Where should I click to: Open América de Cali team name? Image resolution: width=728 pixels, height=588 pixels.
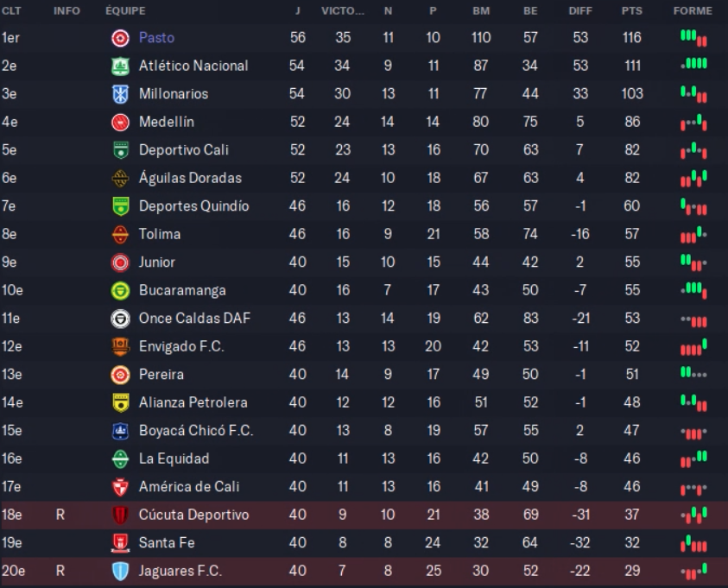189,486
